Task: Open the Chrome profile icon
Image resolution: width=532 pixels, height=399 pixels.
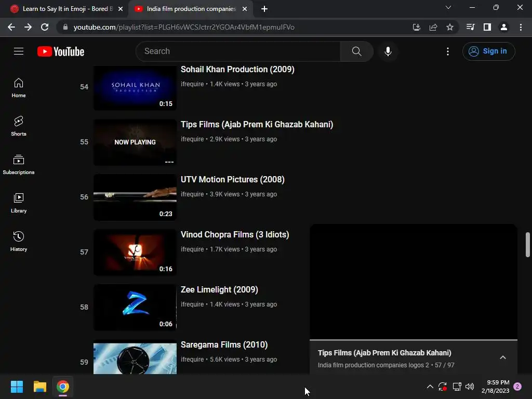Action: 504,27
